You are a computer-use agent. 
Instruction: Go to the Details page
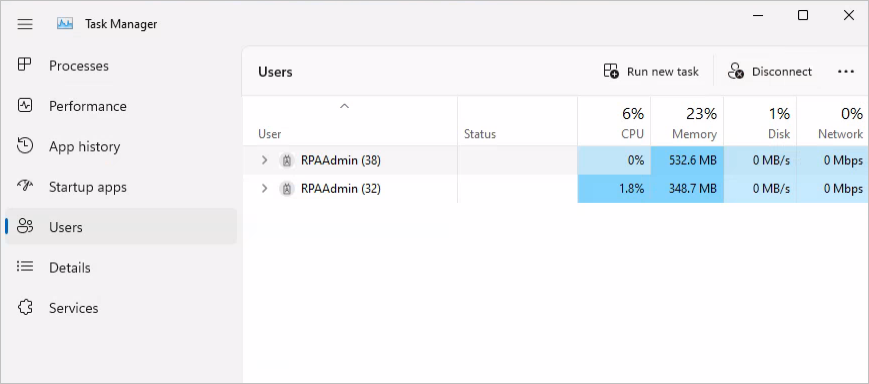[x=121, y=268]
